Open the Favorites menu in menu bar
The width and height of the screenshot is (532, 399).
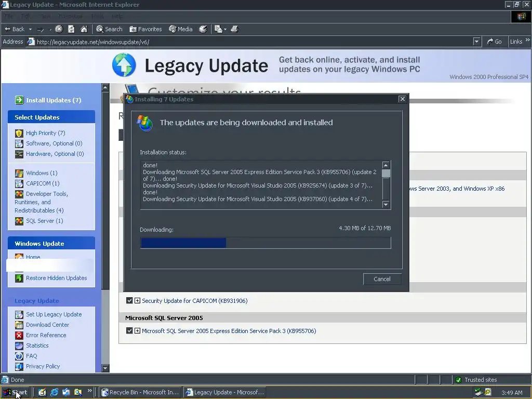click(x=70, y=16)
